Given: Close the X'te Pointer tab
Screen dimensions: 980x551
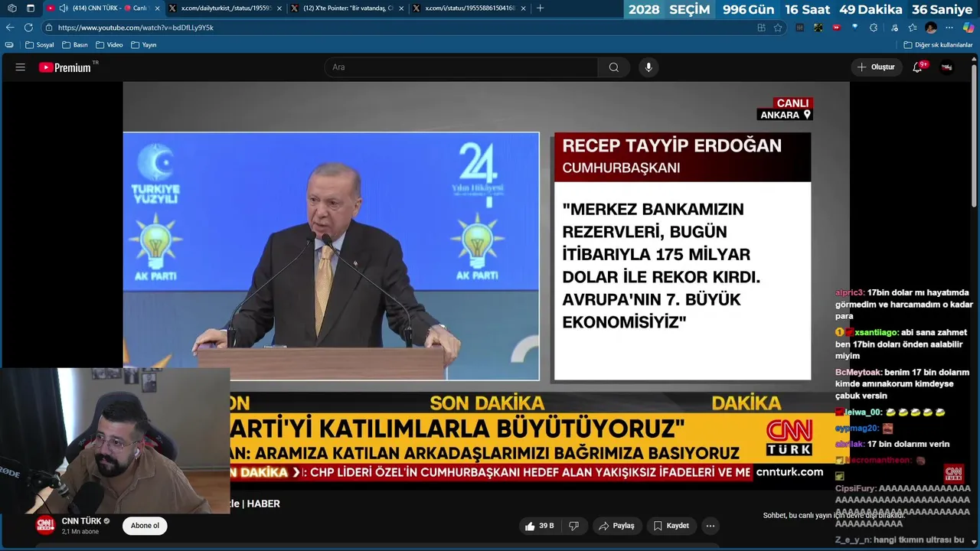Looking at the screenshot, I should 400,8.
